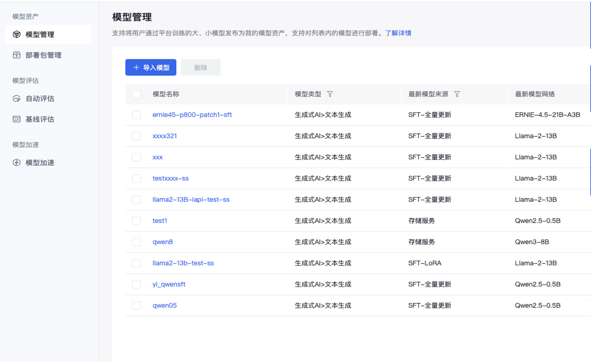Check the llama2-13B-iapi-test-ss checkbox
This screenshot has width=591, height=364.
point(137,200)
